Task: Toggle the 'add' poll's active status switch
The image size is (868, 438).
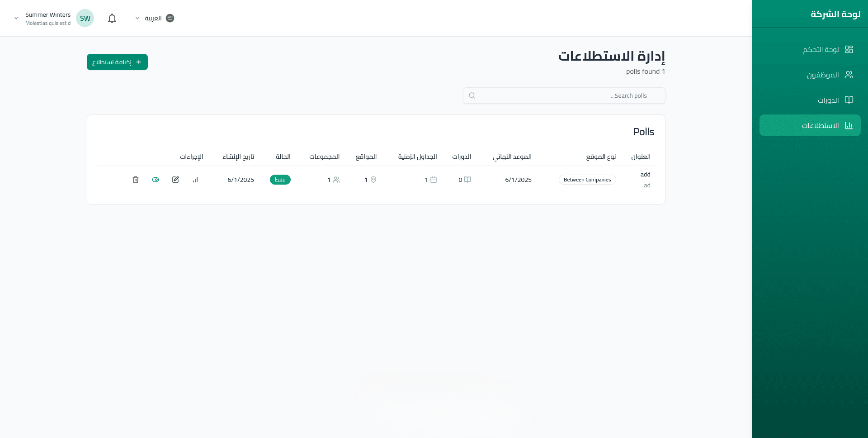Action: 156,180
